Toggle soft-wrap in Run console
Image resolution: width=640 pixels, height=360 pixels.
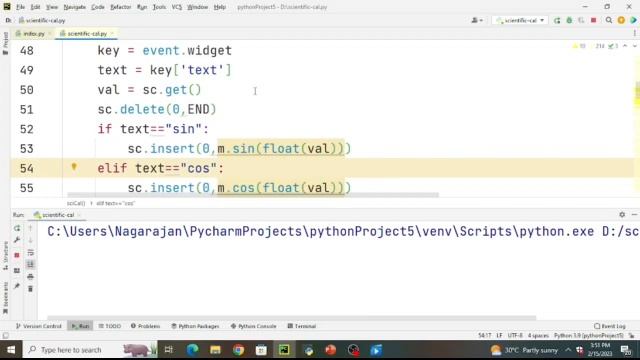tap(30, 253)
